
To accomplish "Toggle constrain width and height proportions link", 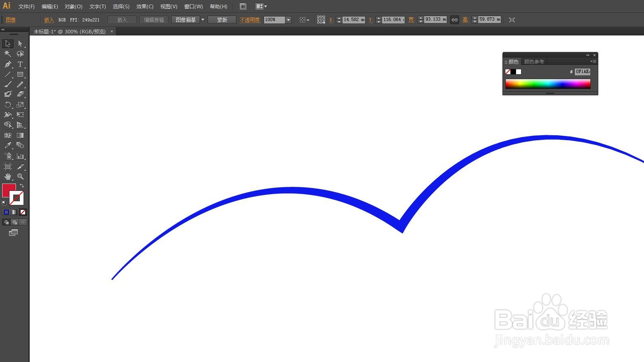I will click(454, 20).
